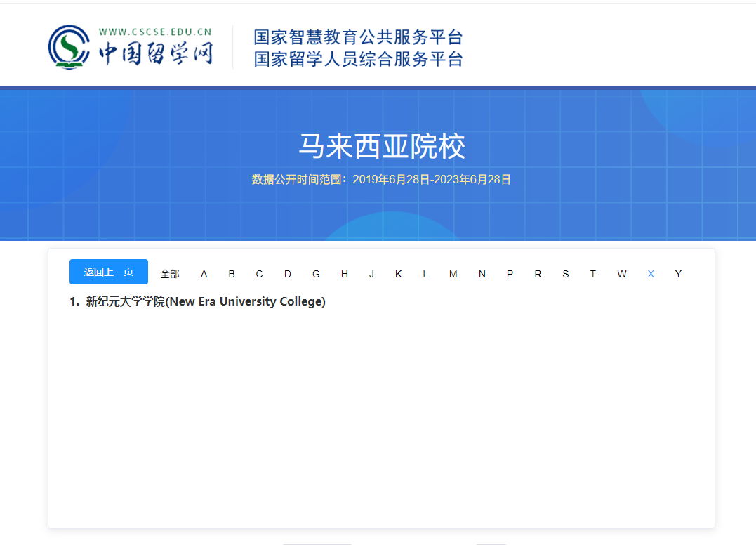Select the 全部 filter tab
This screenshot has height=545, width=756.
pyautogui.click(x=170, y=274)
